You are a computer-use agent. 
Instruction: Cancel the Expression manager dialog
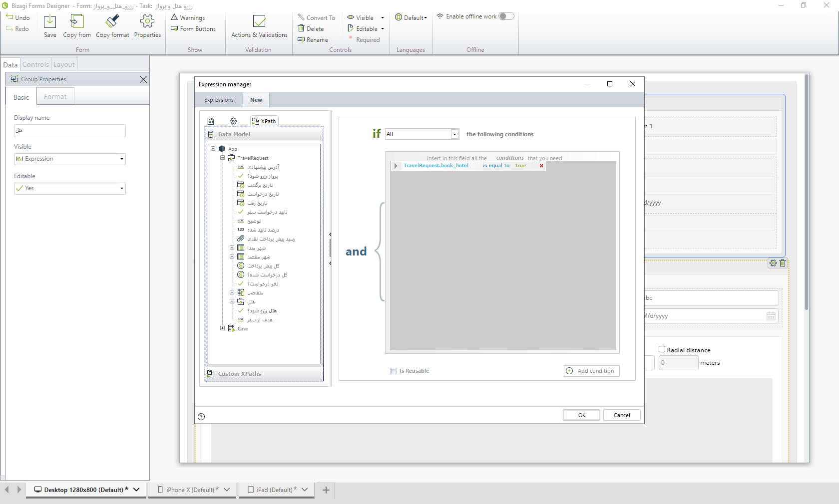pos(622,415)
